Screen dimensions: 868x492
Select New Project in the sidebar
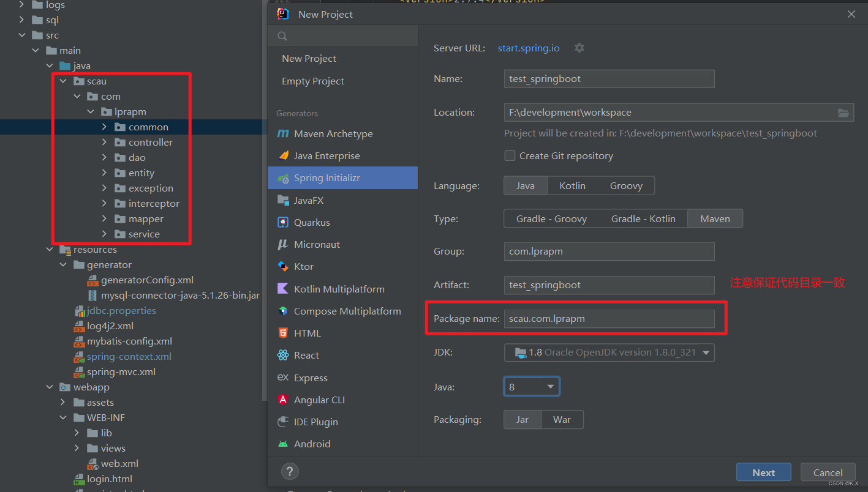[342, 59]
